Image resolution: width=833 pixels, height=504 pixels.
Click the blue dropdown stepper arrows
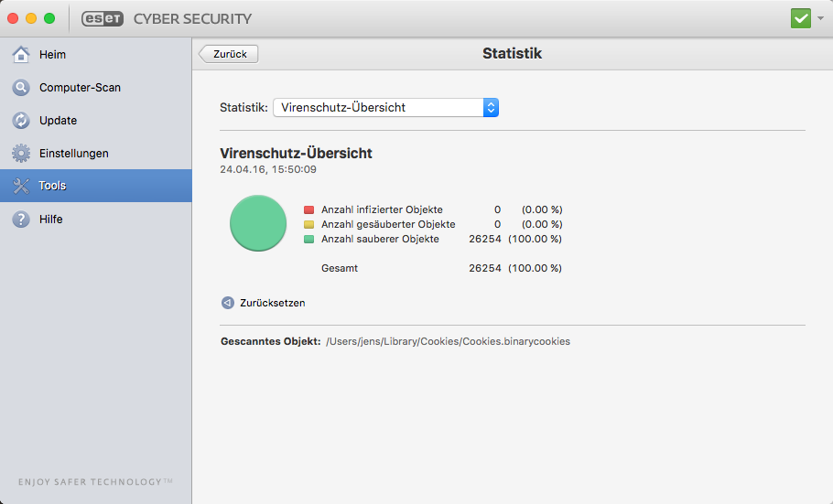(x=491, y=107)
